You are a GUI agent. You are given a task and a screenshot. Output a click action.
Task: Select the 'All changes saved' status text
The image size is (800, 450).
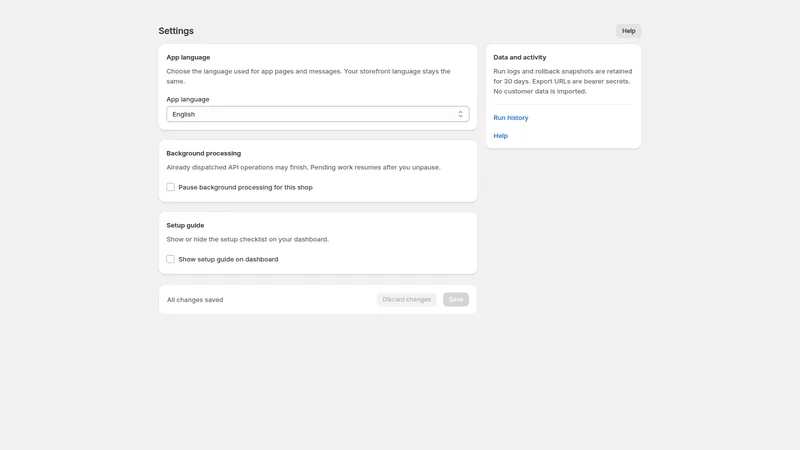point(195,300)
